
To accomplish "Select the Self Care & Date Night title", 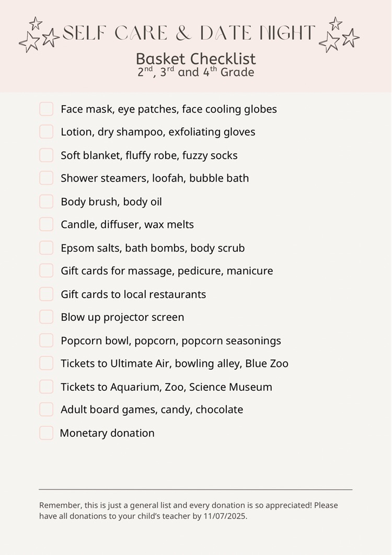I will click(x=188, y=34).
